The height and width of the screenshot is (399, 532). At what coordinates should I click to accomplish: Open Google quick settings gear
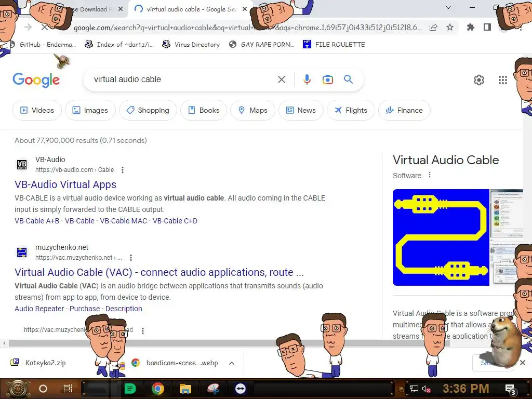(478, 80)
